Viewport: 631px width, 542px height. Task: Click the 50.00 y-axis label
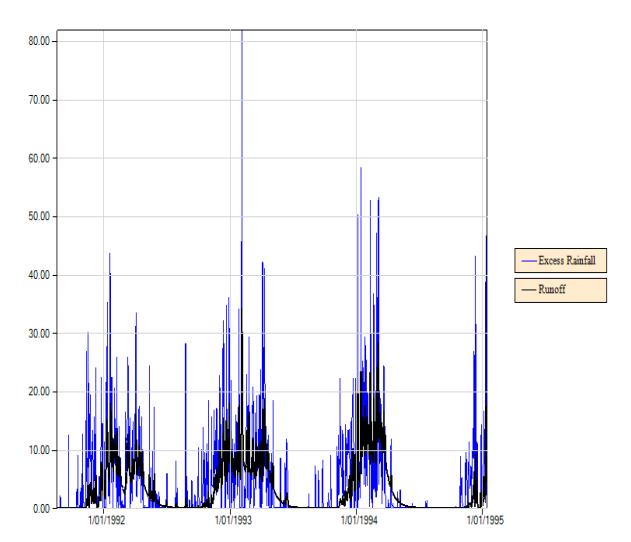[39, 216]
